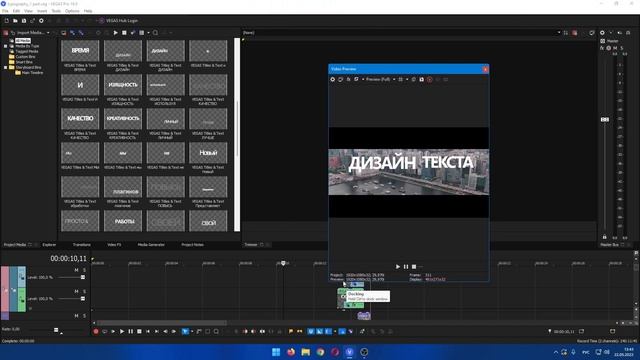Play from the Video Preview window
This screenshot has height=360, width=640.
coord(398,267)
